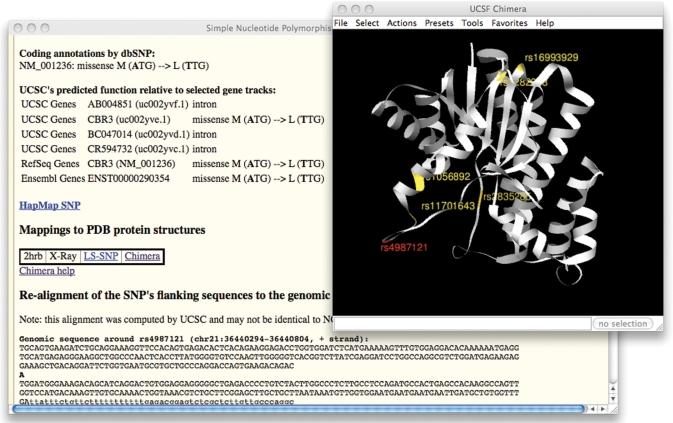Open the Select menu in Chimera
The width and height of the screenshot is (673, 423).
coord(367,22)
